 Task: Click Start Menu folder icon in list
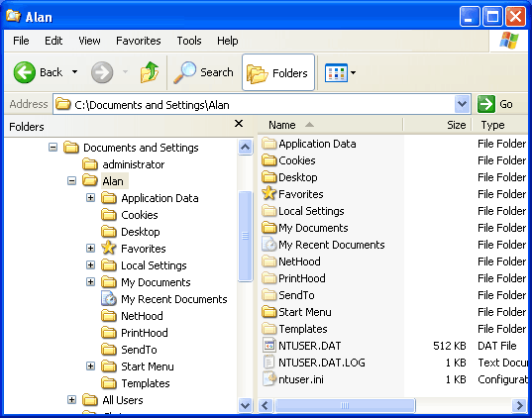tap(269, 312)
